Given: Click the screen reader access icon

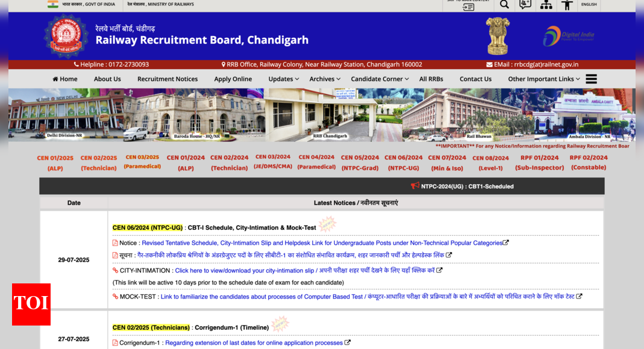Looking at the screenshot, I should [x=525, y=5].
